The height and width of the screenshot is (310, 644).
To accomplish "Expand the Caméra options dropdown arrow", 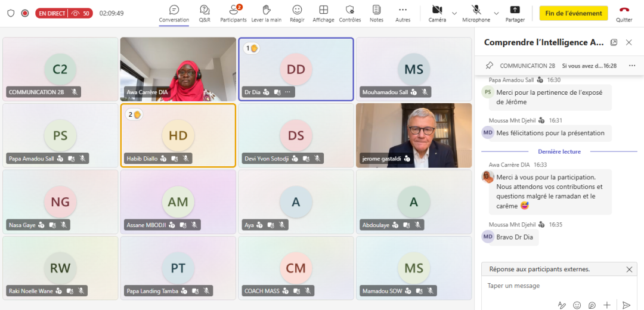I will [454, 13].
